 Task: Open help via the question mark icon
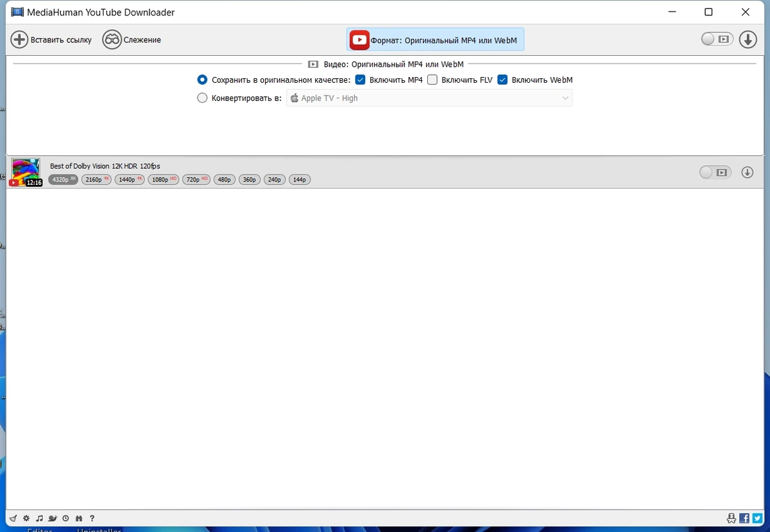coord(92,519)
